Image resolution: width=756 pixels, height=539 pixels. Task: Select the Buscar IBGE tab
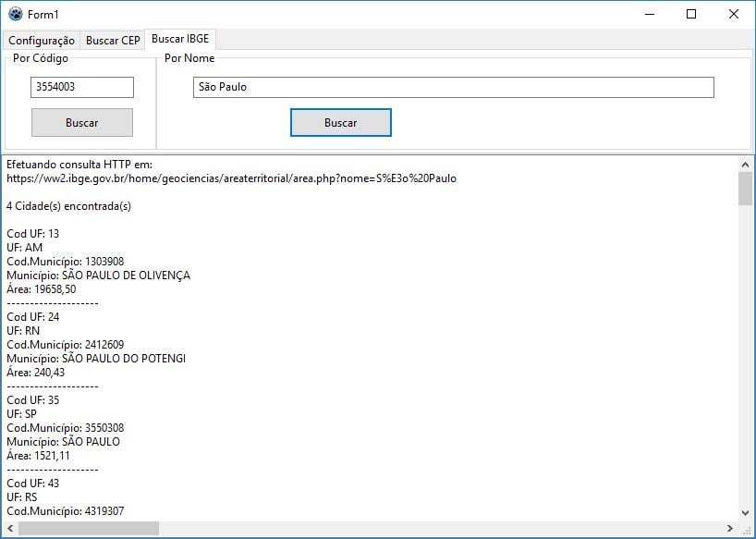pyautogui.click(x=180, y=39)
